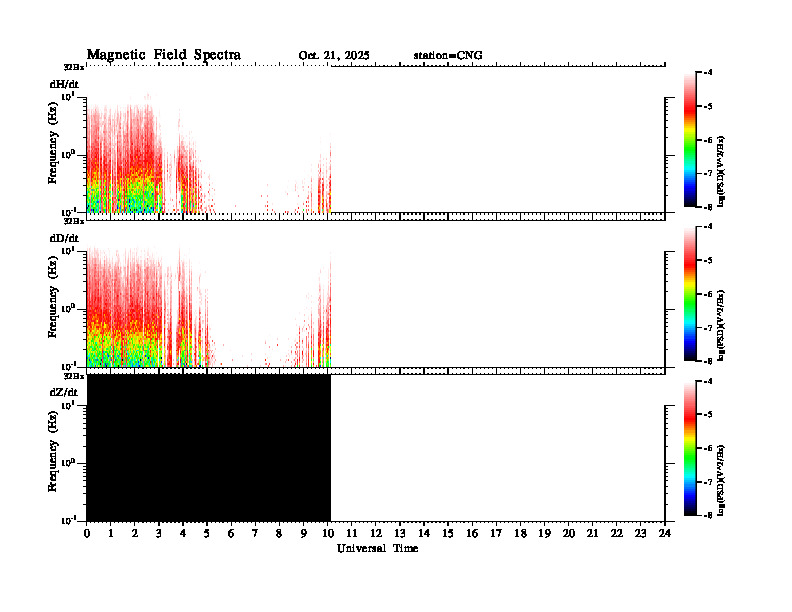This screenshot has width=792, height=612.
Task: Click the "-4" tick on dH/dt colorbar
Action: click(x=708, y=73)
